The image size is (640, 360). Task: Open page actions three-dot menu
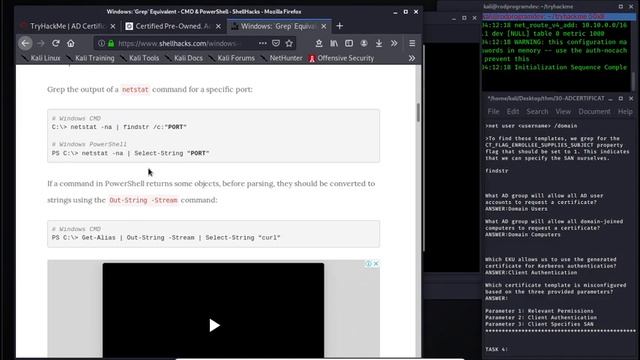(x=262, y=43)
